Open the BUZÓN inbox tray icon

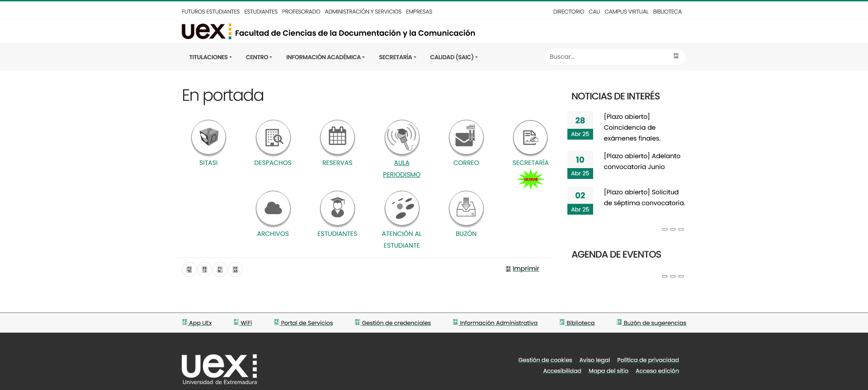click(x=466, y=208)
